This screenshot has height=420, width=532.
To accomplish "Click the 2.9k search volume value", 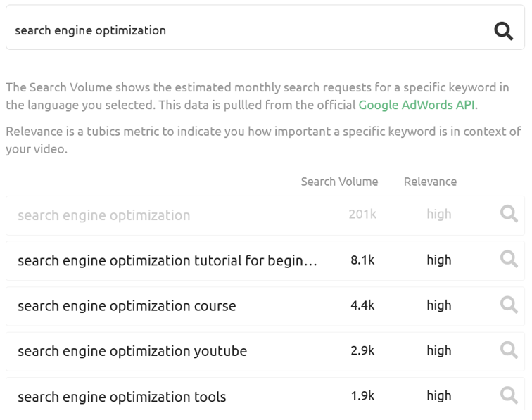I will [362, 350].
